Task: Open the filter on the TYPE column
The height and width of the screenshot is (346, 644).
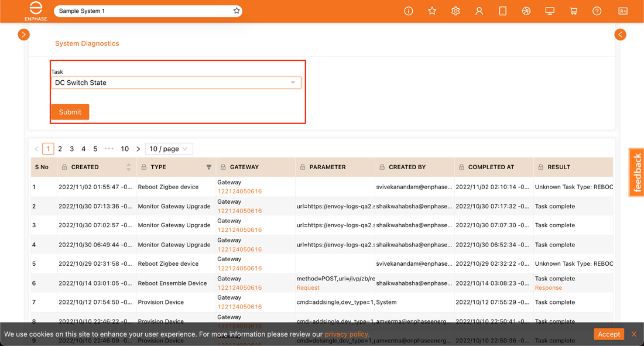Action: (x=208, y=167)
